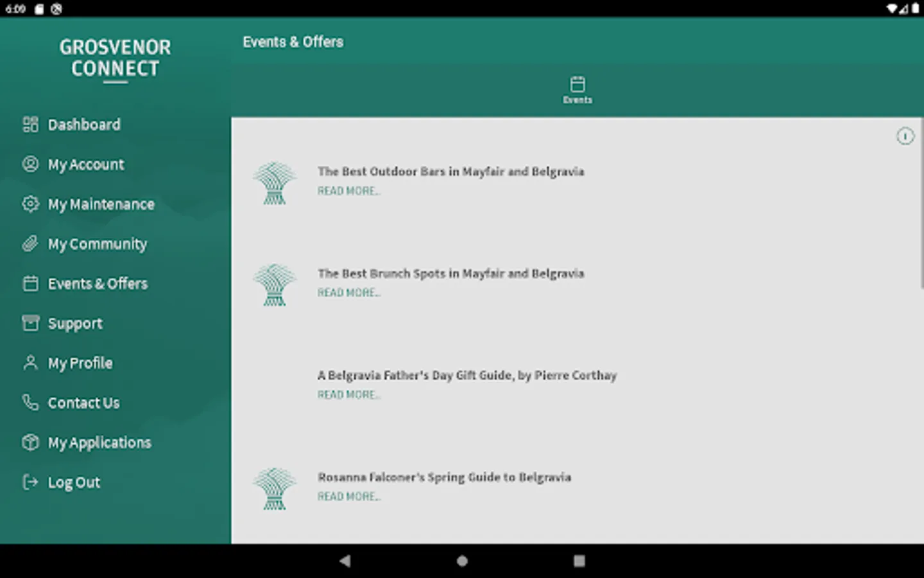Open My Community section
Viewport: 924px width, 578px height.
coord(98,244)
